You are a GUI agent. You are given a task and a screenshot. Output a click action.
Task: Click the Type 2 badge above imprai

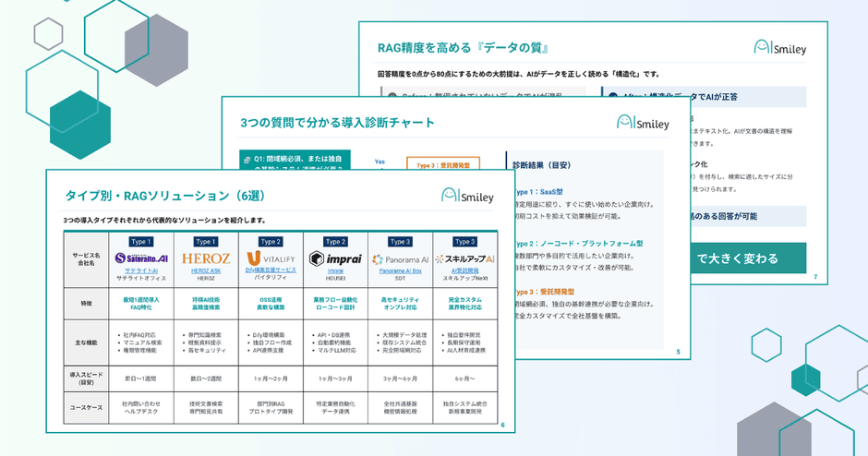(x=335, y=242)
